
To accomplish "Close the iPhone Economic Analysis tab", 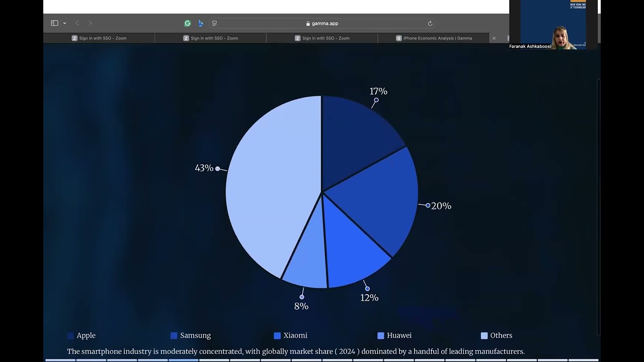I will tap(494, 38).
